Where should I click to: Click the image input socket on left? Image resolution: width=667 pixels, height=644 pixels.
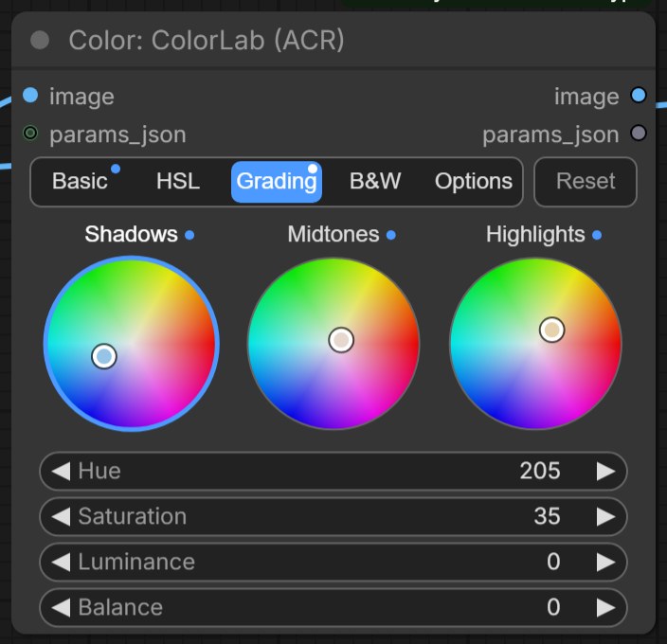pos(30,96)
